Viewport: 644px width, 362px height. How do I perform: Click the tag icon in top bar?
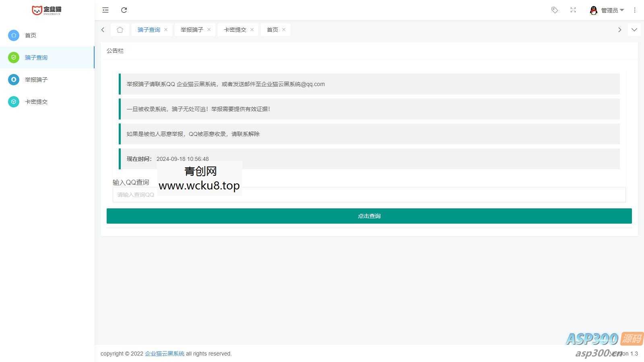554,10
